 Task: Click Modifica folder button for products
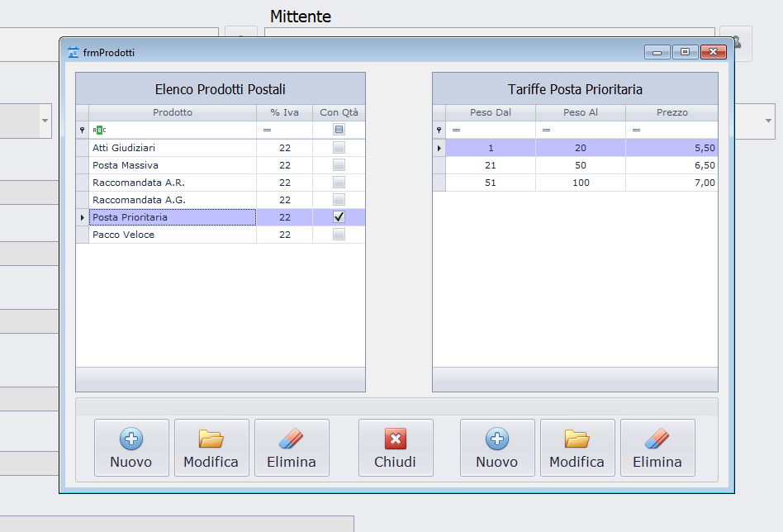click(x=211, y=448)
